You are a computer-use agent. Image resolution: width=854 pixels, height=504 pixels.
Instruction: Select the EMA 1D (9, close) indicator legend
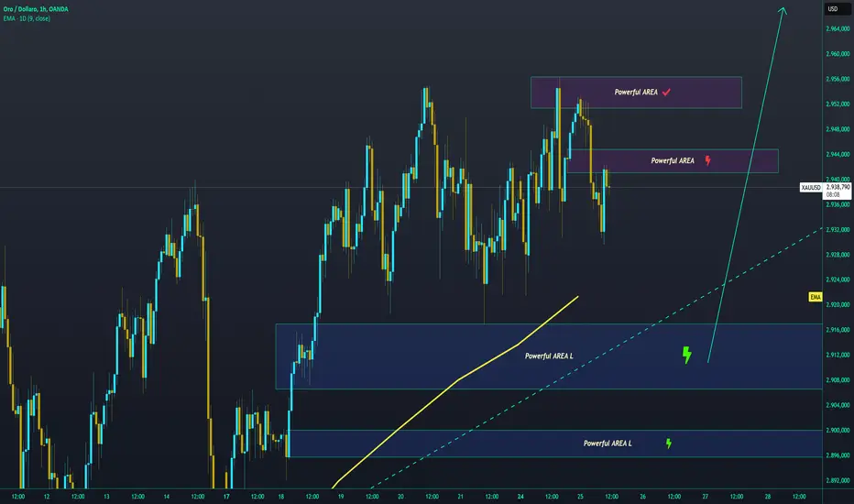(x=27, y=18)
